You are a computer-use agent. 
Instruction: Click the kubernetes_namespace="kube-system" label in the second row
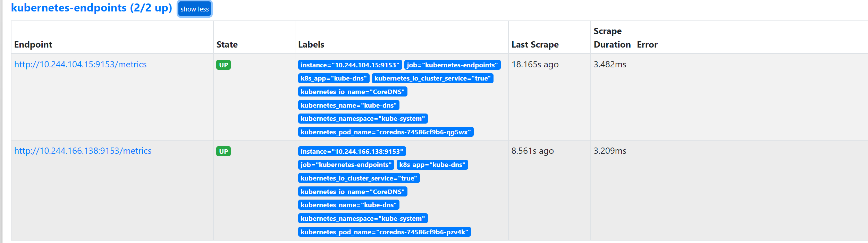(363, 219)
